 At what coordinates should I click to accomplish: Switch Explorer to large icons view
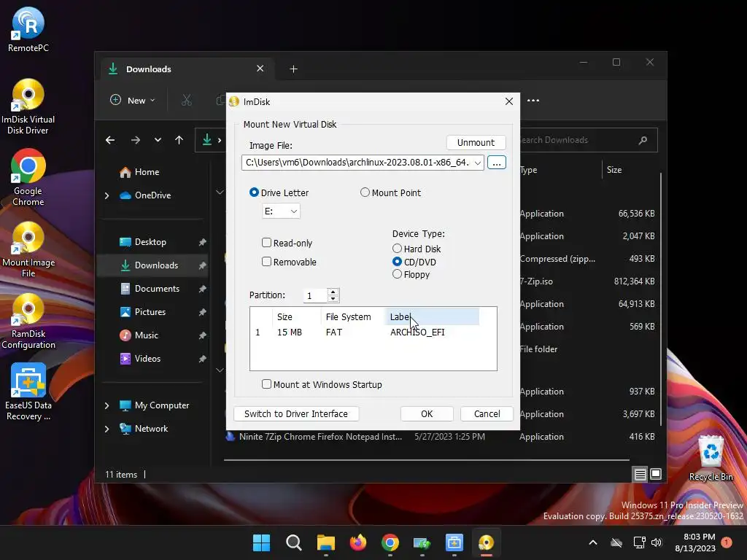[656, 474]
